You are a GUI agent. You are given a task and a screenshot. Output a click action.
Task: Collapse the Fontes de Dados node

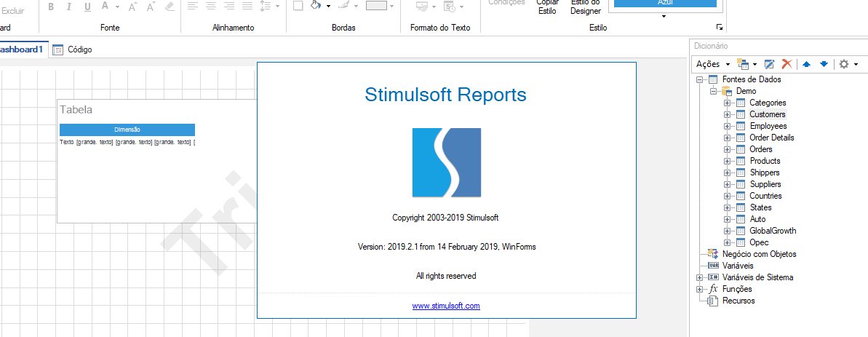700,79
